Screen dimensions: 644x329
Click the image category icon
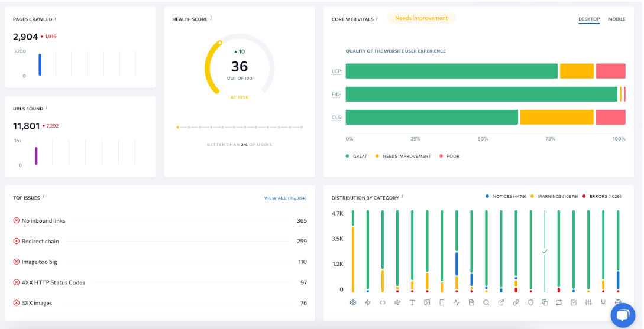tap(427, 302)
